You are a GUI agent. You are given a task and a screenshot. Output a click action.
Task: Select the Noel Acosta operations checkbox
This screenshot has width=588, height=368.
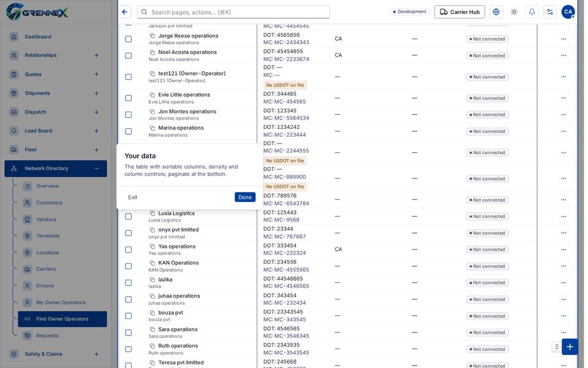[x=128, y=56]
